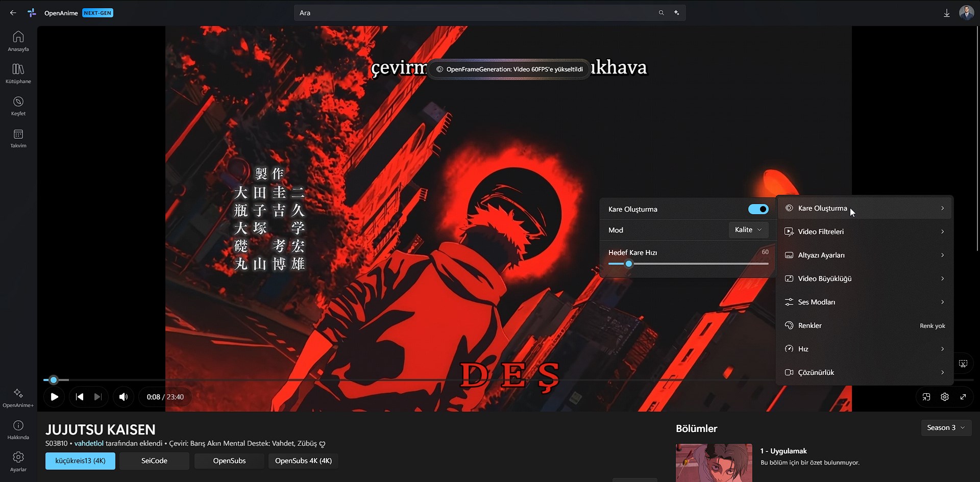This screenshot has height=482, width=980.
Task: Select the SeiCode source
Action: click(154, 461)
